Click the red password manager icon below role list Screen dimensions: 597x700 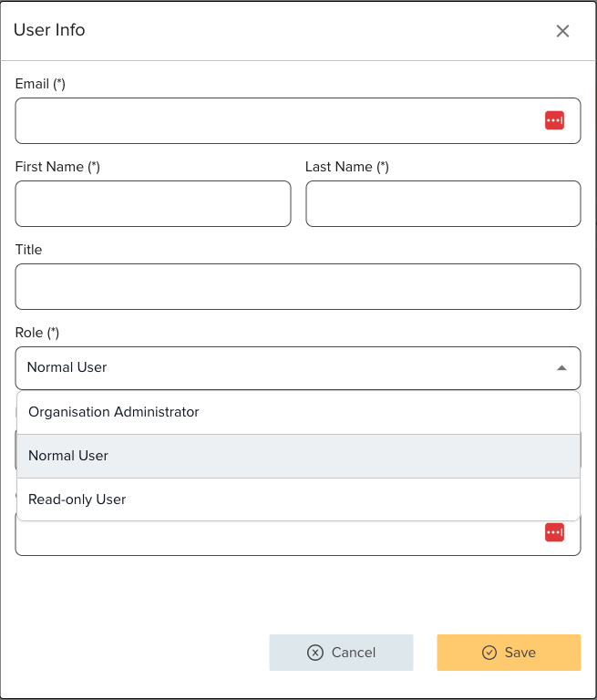554,532
